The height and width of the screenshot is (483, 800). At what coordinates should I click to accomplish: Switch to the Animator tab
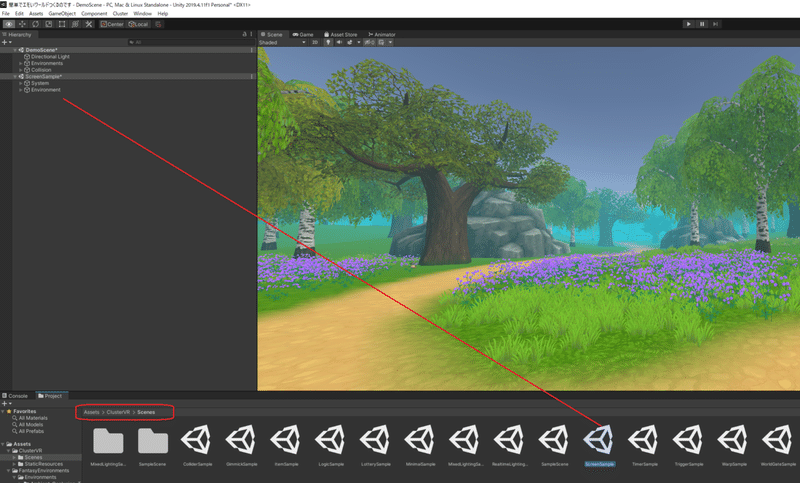[382, 35]
